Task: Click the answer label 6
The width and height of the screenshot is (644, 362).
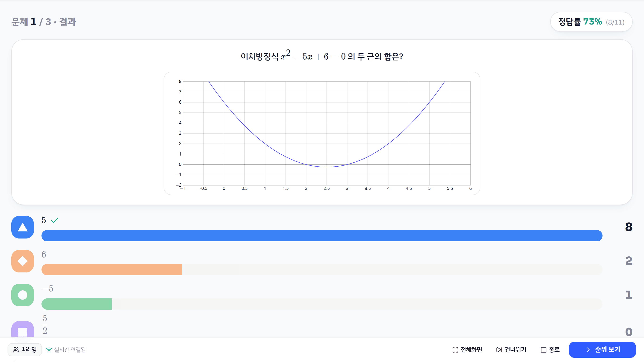Action: [x=44, y=255]
